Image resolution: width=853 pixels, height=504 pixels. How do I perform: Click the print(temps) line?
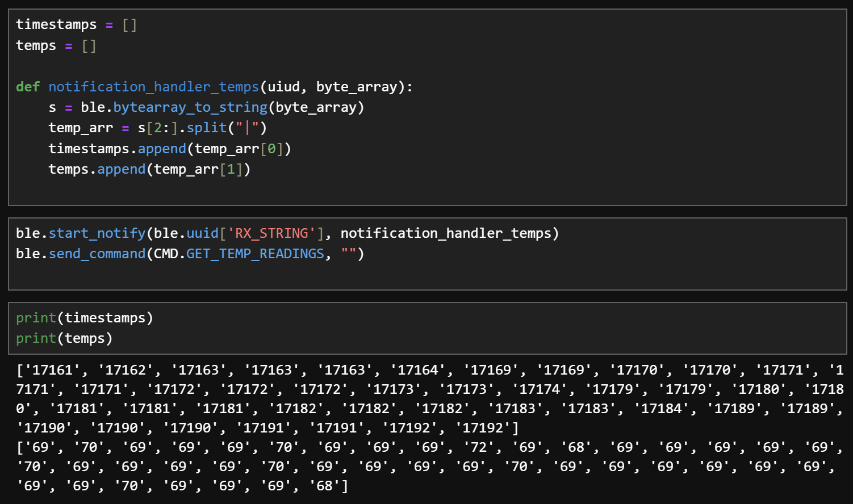pos(64,338)
